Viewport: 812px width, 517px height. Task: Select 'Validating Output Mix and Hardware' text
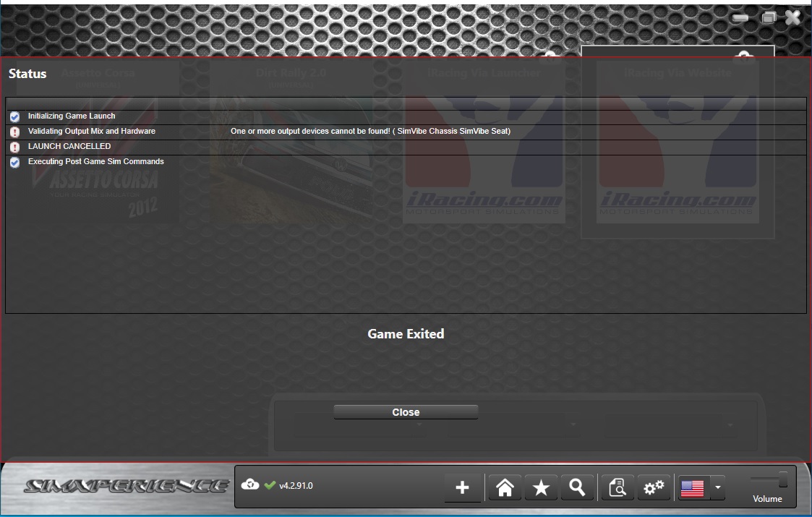coord(92,131)
